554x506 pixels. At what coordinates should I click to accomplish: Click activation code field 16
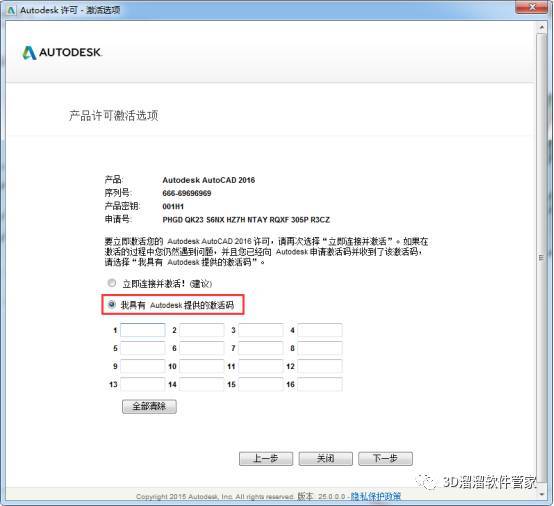click(x=320, y=384)
